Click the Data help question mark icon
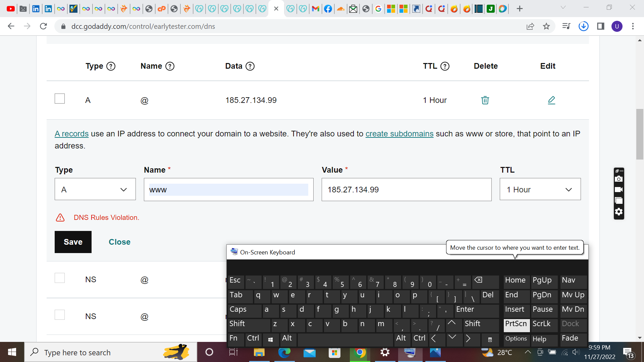This screenshot has height=362, width=644. coord(250,66)
